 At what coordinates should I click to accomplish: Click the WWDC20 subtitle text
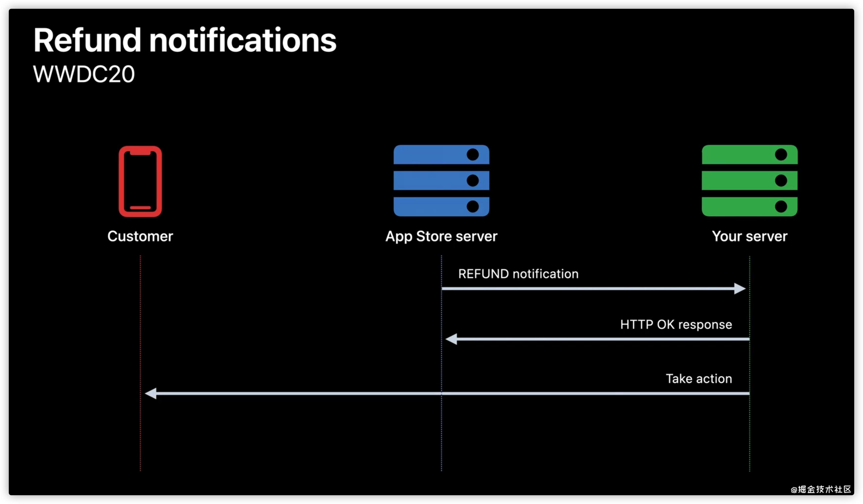pos(84,74)
